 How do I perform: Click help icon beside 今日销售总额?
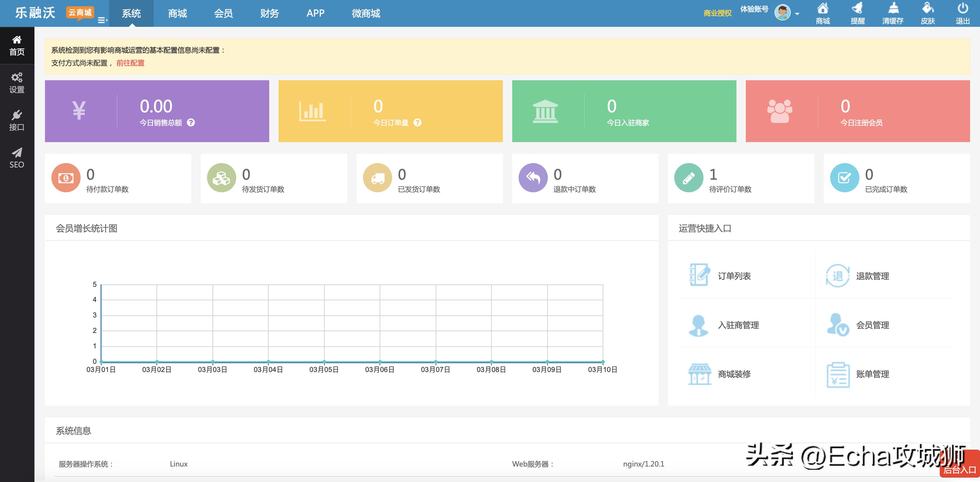(x=191, y=123)
